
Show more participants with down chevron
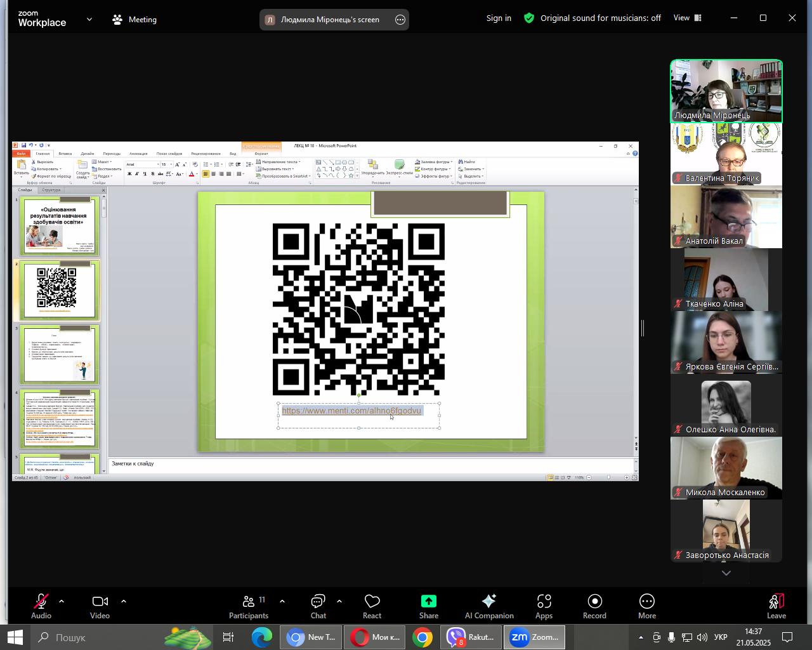coord(726,573)
